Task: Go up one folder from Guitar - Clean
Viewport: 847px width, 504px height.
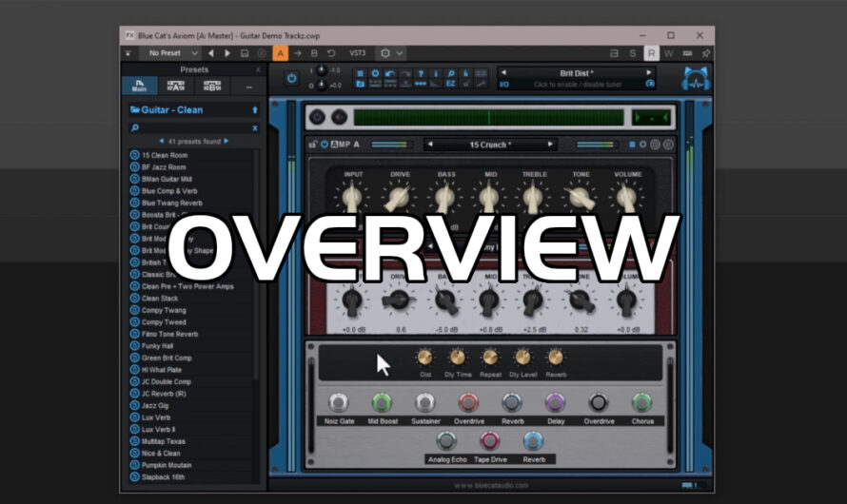Action: [254, 110]
